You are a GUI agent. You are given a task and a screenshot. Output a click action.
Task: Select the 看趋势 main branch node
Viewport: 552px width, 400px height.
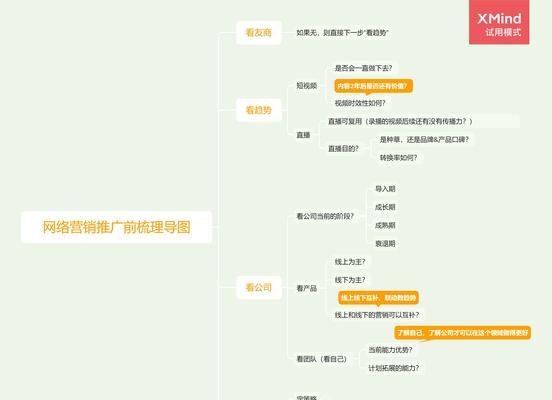click(259, 110)
